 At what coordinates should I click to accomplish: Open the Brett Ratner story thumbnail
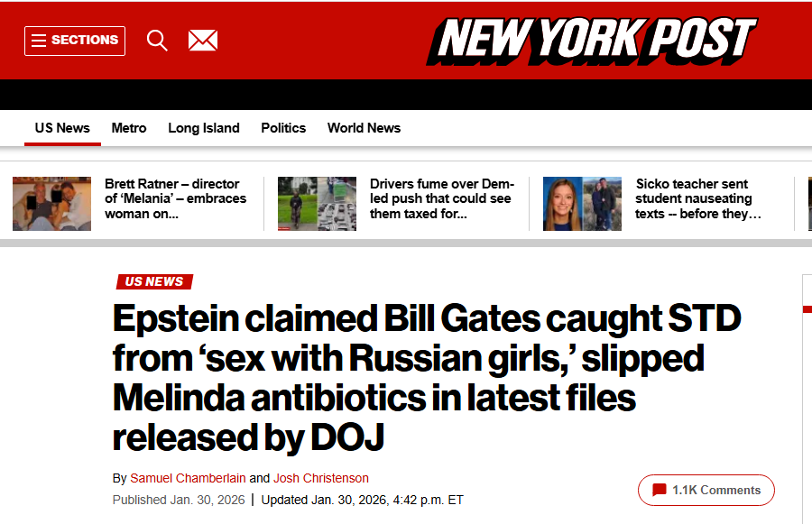[51, 203]
